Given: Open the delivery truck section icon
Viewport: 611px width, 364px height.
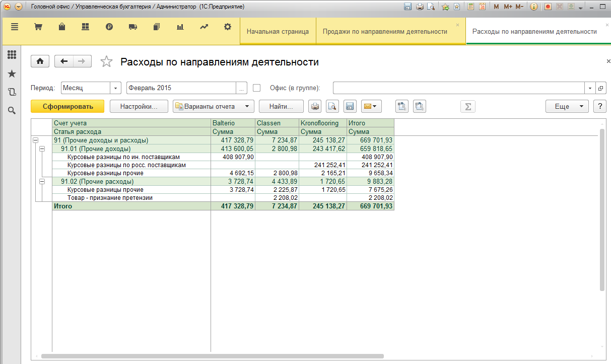Looking at the screenshot, I should coord(133,27).
